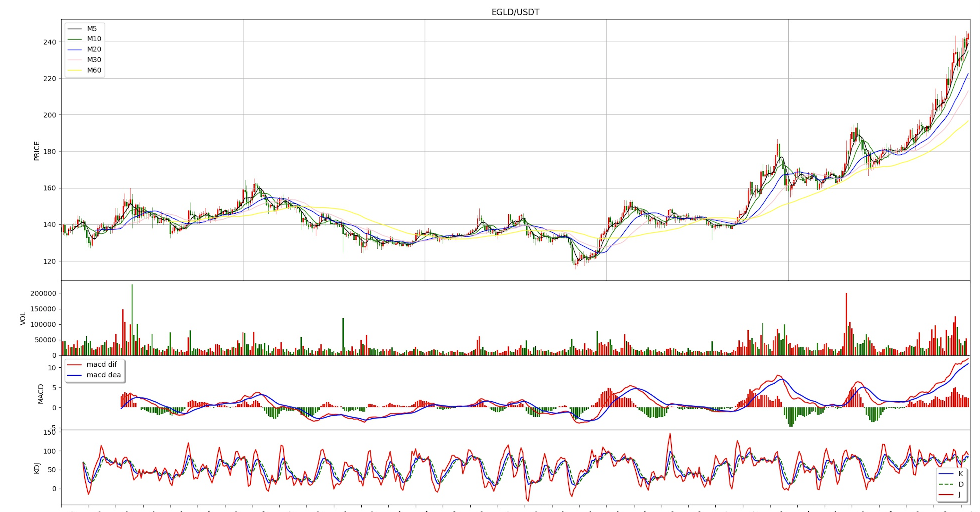Click the 120 price tick label
Viewport: 980px width, 512px height.
click(x=50, y=262)
